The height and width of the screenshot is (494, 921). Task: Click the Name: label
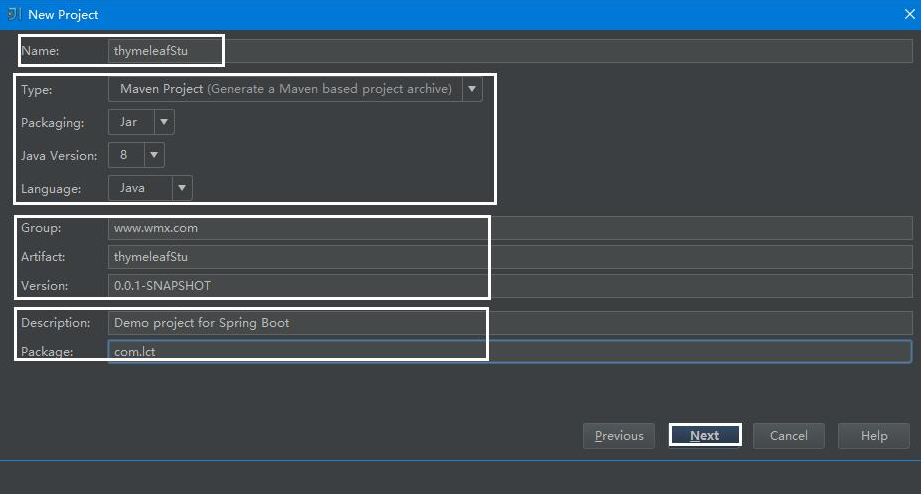click(x=41, y=51)
